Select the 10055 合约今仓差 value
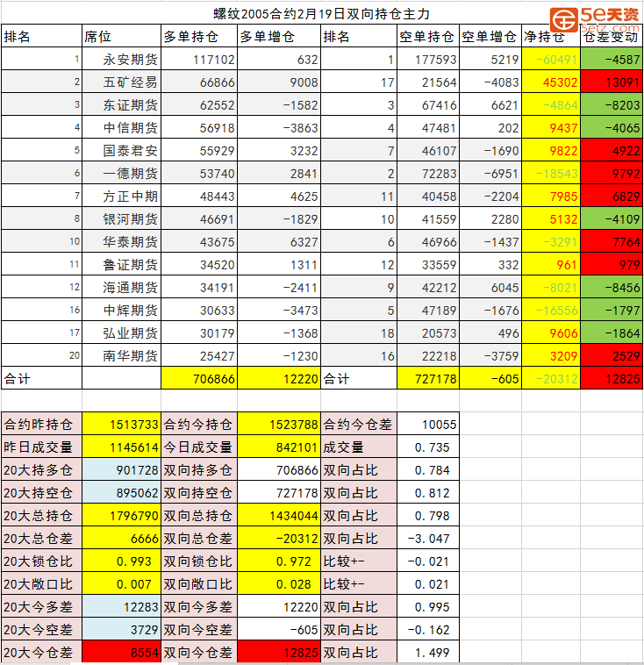This screenshot has height=665, width=644. (x=428, y=425)
